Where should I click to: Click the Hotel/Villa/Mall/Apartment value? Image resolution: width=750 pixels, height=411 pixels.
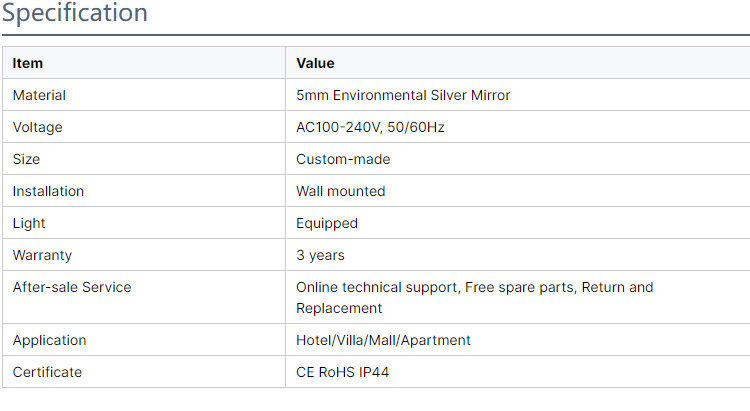pyautogui.click(x=383, y=340)
